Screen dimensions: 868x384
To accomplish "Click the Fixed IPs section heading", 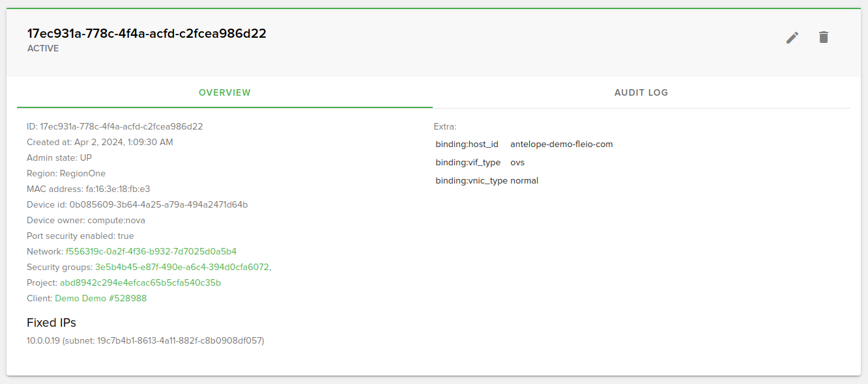I will click(51, 322).
